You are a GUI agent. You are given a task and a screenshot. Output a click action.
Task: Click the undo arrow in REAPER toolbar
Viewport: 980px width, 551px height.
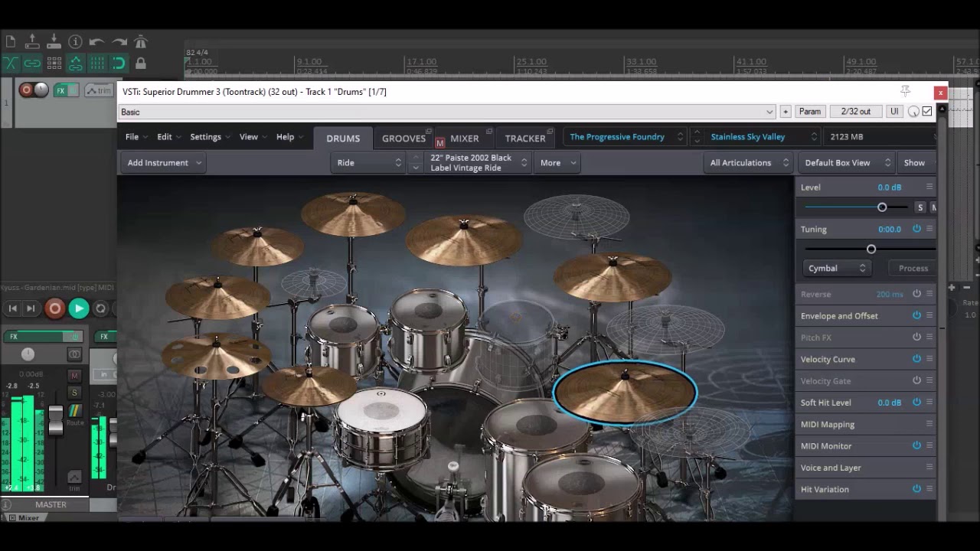[96, 41]
